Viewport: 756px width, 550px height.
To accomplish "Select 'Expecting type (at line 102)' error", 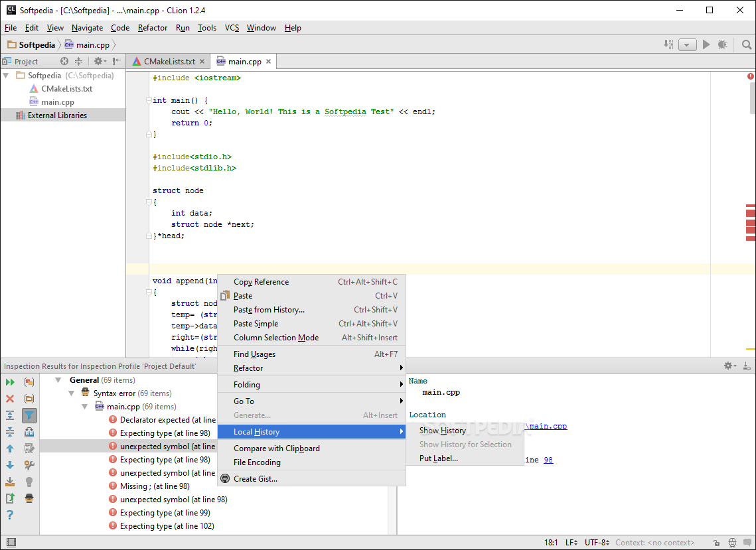I will 167,526.
